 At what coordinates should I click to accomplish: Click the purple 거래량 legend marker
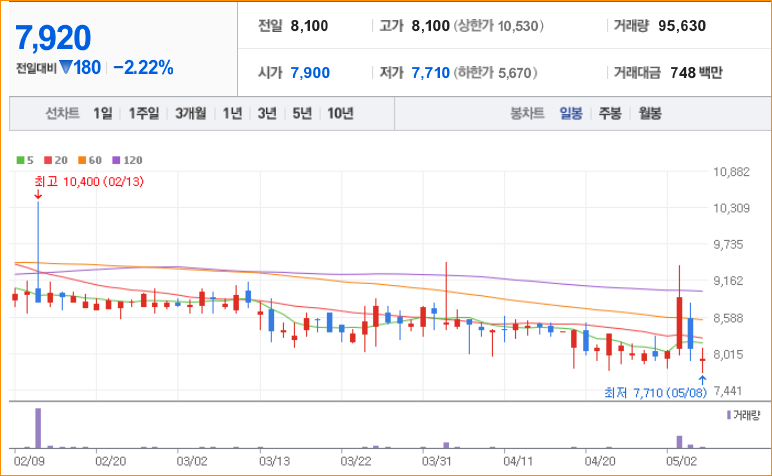point(729,415)
